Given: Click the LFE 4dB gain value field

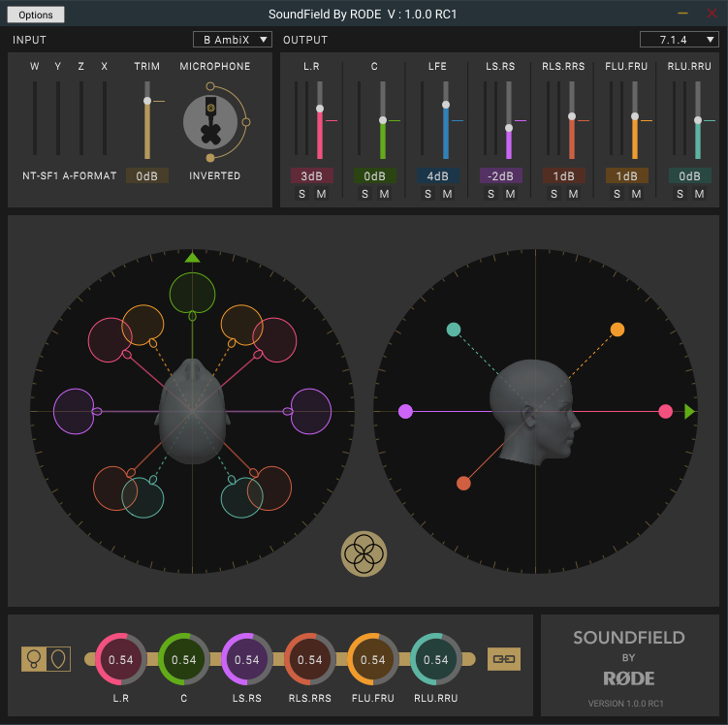Looking at the screenshot, I should pos(437,176).
